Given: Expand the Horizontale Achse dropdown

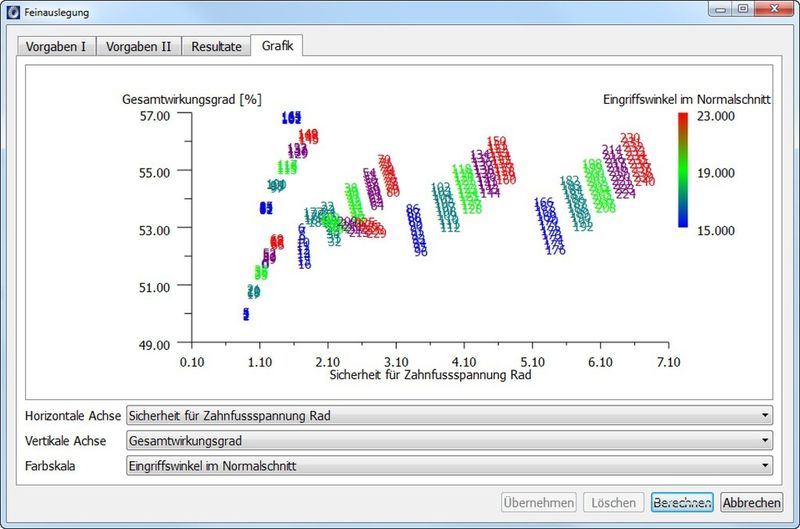Looking at the screenshot, I should tap(449, 415).
